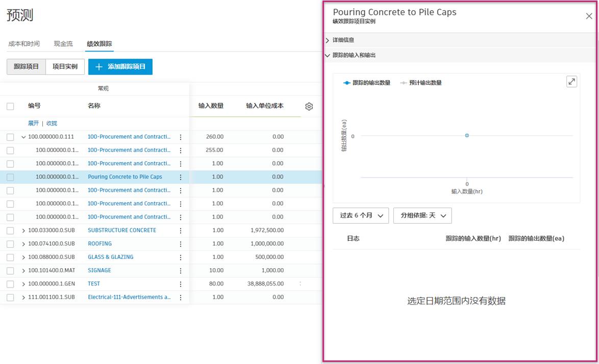This screenshot has height=364, width=599.
Task: Collapse the 100.000000.0.111 tree row
Action: point(23,137)
